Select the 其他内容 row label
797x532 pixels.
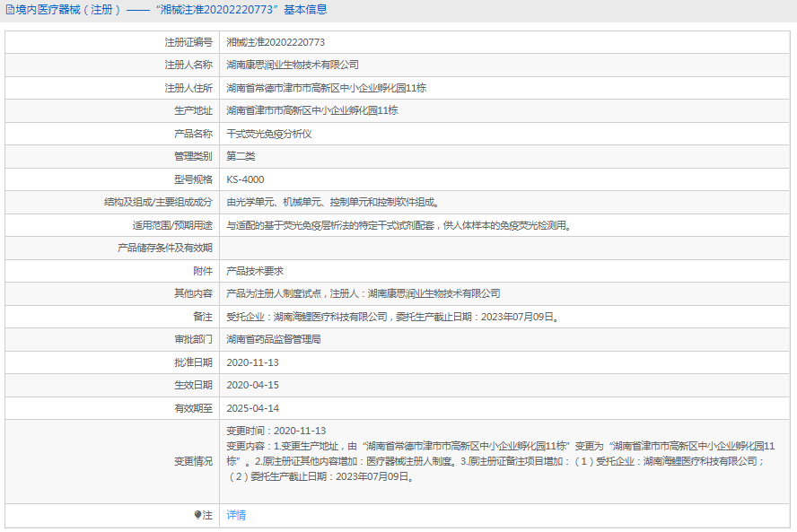point(193,293)
